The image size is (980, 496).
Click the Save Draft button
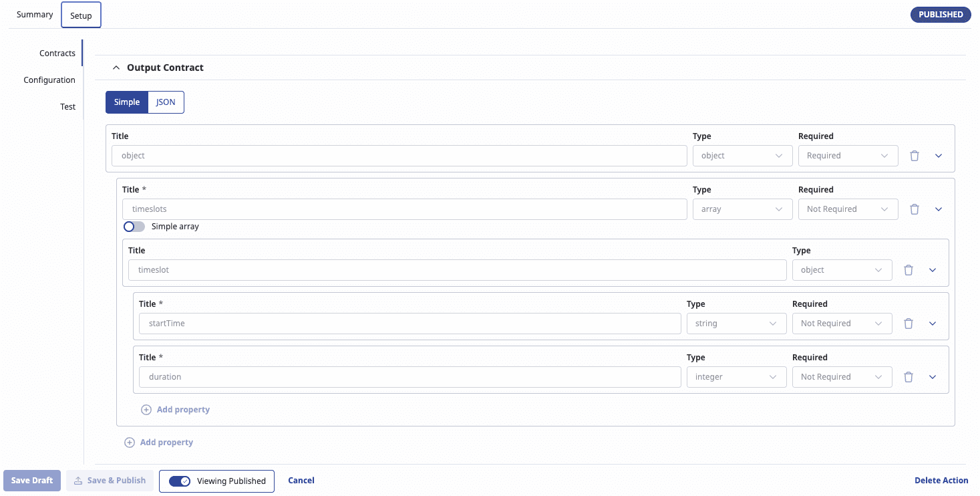[x=31, y=480]
